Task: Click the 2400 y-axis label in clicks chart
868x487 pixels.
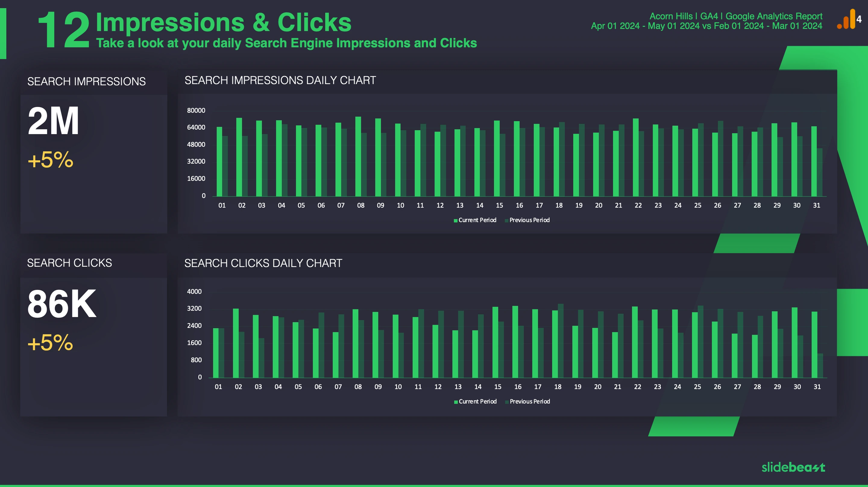Action: 194,325
